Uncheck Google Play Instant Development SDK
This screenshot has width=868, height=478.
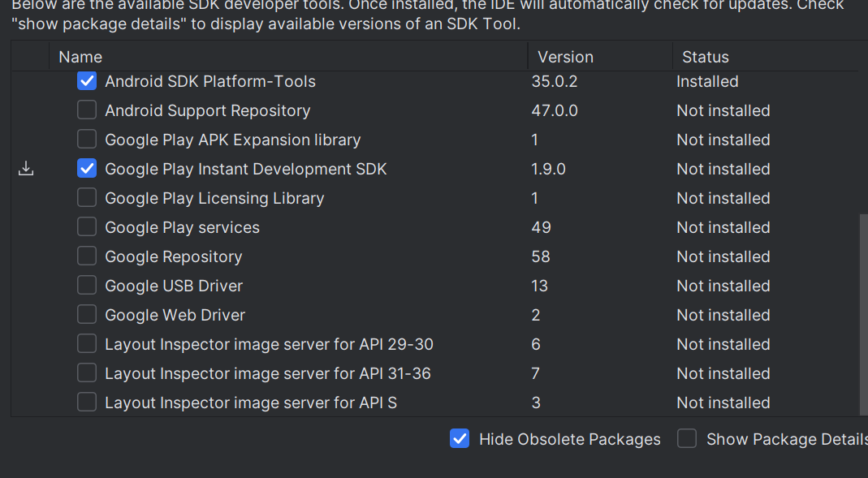87,169
